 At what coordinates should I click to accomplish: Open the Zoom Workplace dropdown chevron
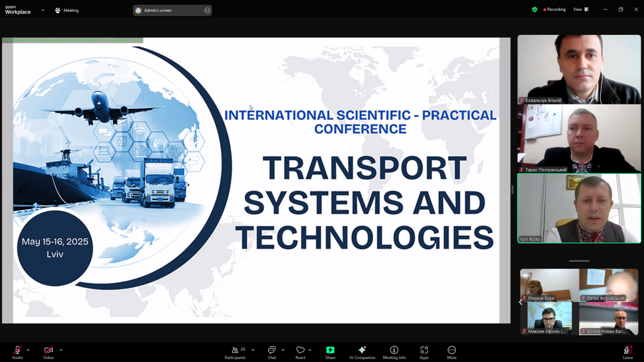click(43, 10)
